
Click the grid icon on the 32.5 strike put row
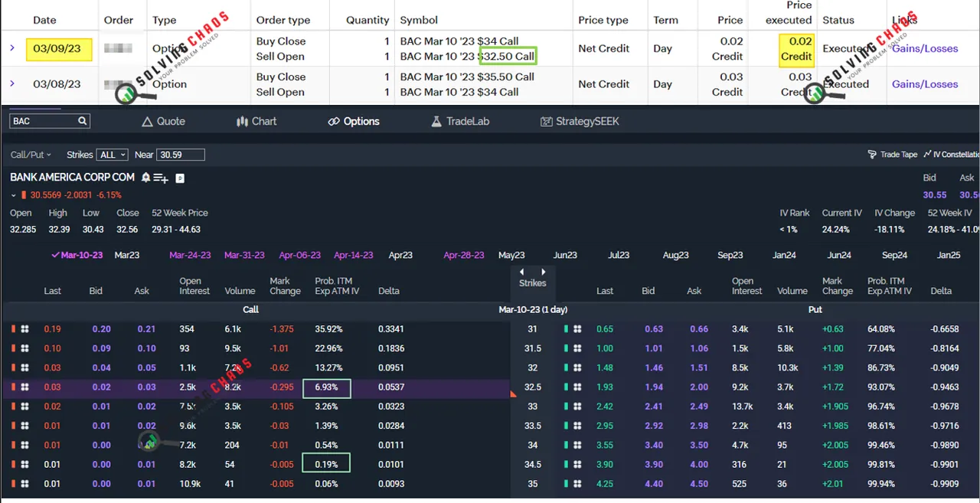(x=579, y=387)
